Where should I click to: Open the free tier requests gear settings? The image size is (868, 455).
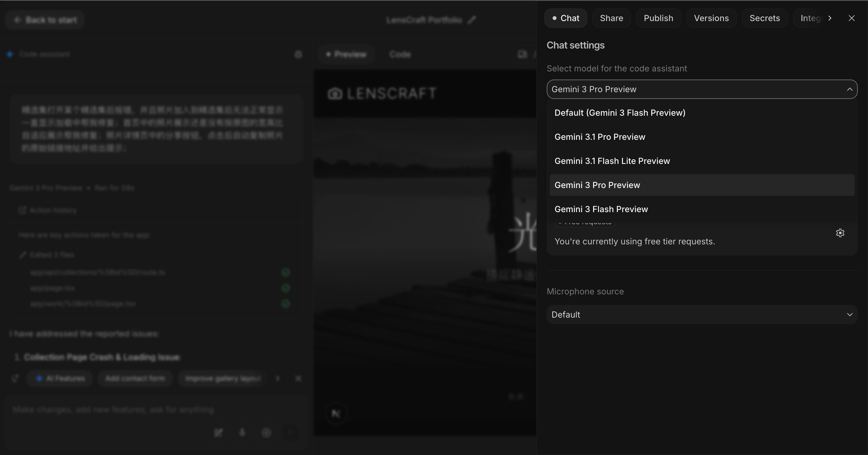(840, 233)
